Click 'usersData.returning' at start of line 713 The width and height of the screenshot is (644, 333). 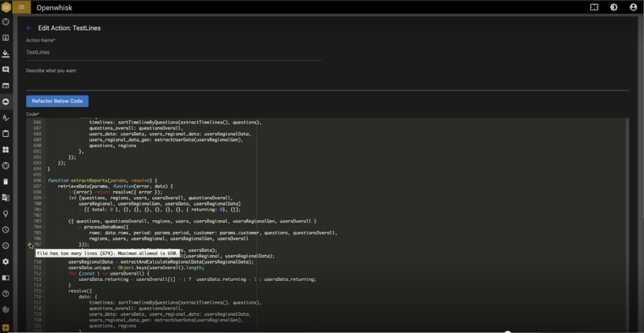point(104,280)
